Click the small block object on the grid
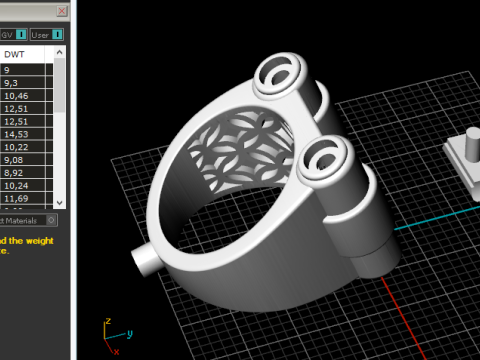 click(463, 163)
